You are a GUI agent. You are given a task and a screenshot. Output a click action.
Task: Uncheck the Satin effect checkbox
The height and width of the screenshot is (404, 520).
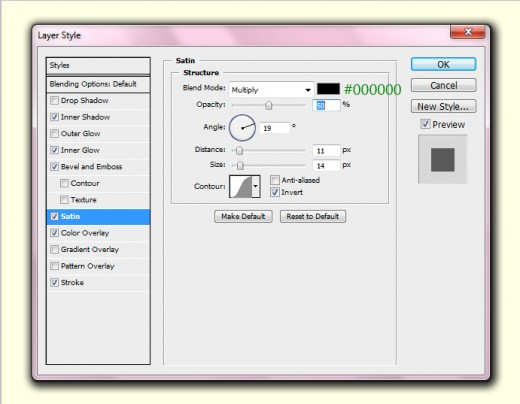54,216
